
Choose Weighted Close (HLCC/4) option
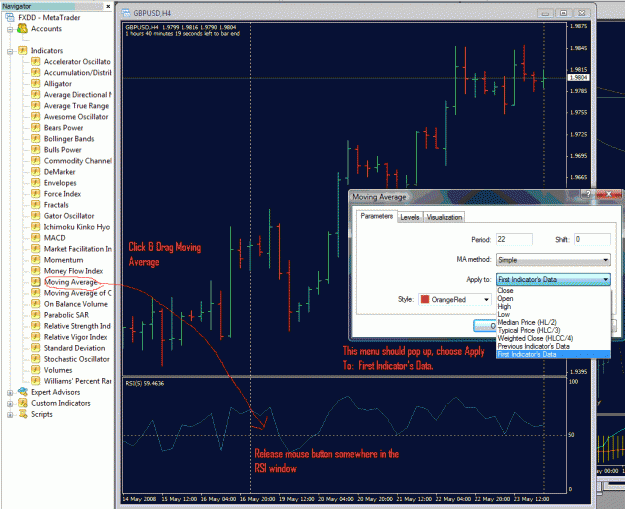553,338
